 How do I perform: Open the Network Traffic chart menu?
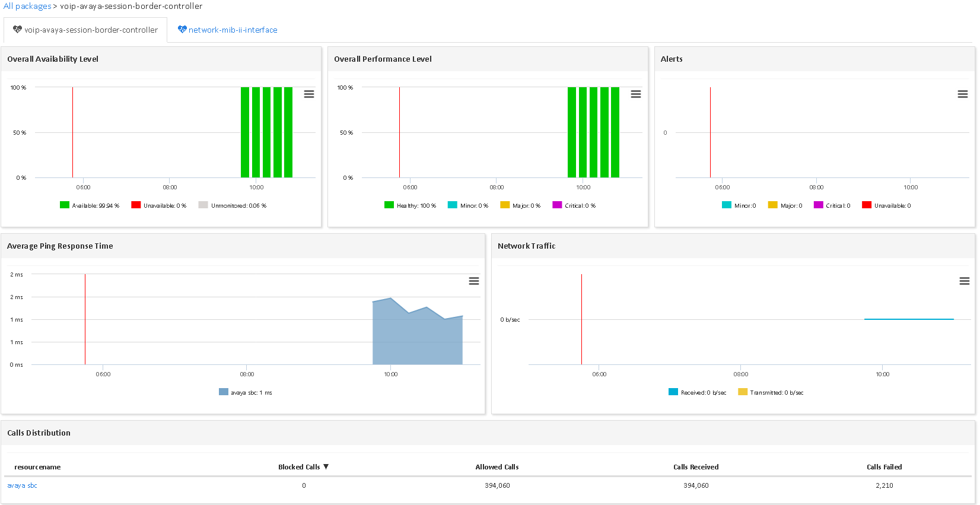coord(964,281)
